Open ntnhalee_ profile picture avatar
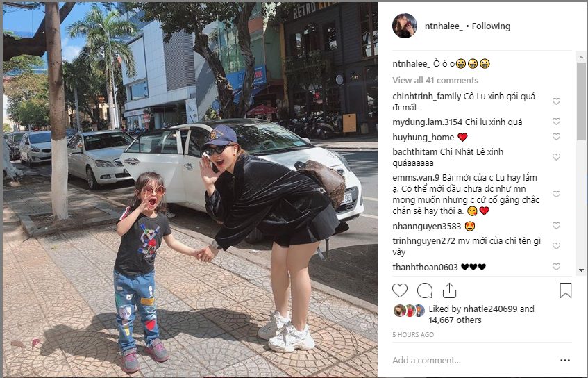The width and height of the screenshot is (588, 378). (x=404, y=26)
